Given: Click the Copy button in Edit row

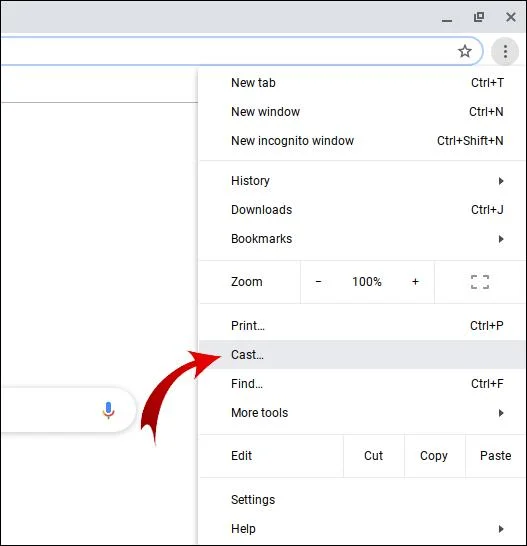Looking at the screenshot, I should (x=434, y=456).
